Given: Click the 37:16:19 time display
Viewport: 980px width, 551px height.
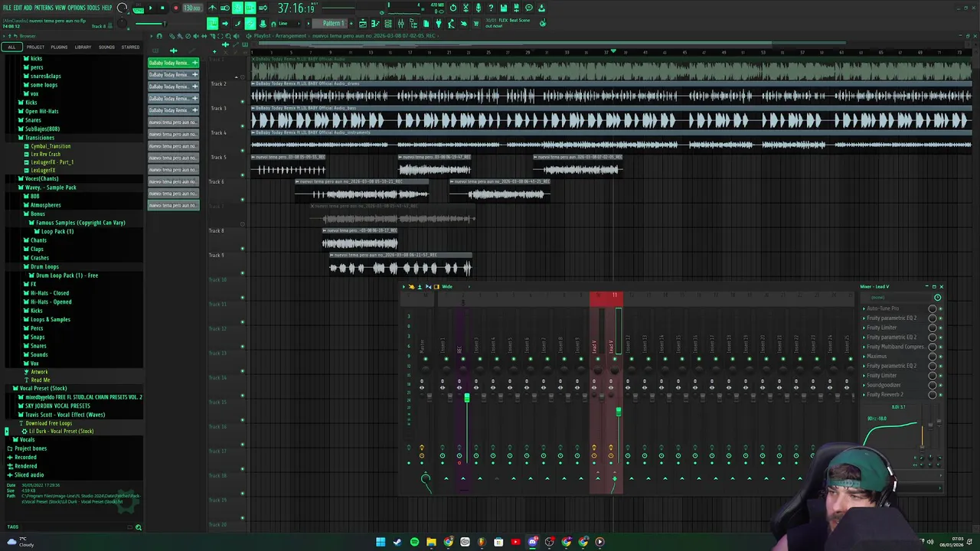Looking at the screenshot, I should pyautogui.click(x=296, y=8).
